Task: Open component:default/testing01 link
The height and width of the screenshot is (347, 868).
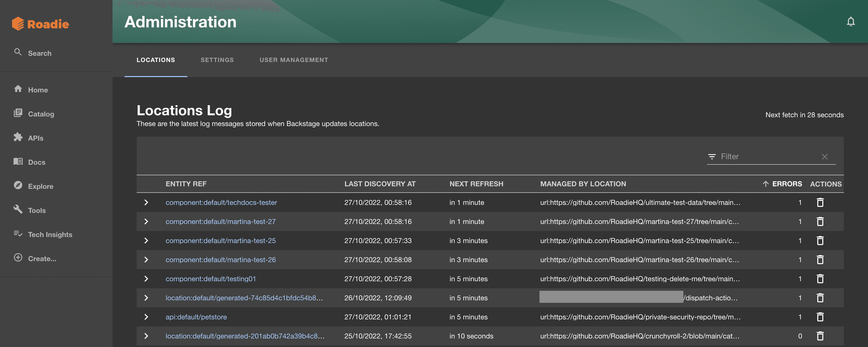Action: click(211, 279)
